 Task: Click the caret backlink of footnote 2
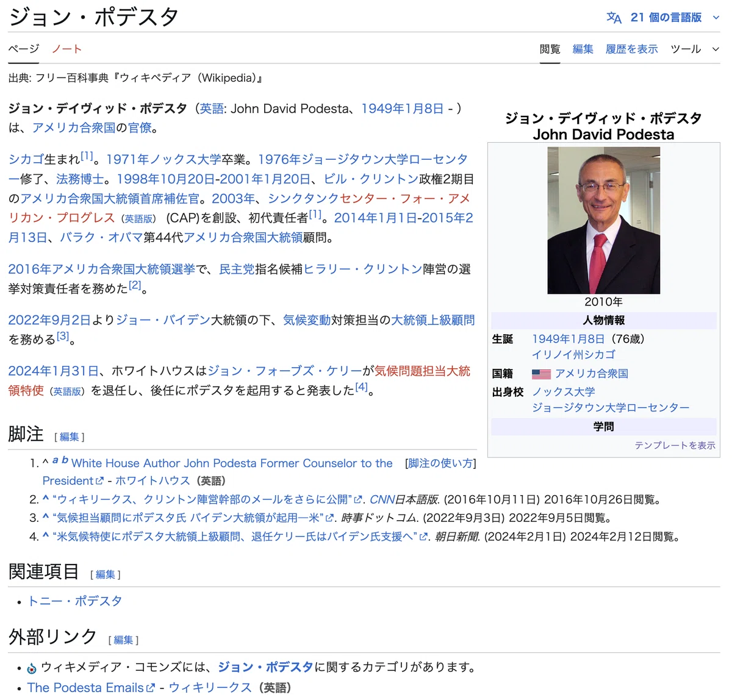pyautogui.click(x=46, y=499)
